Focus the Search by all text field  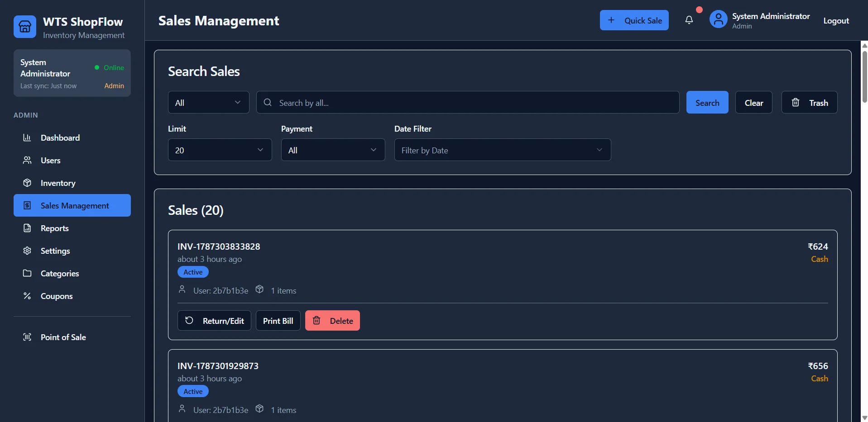click(468, 102)
